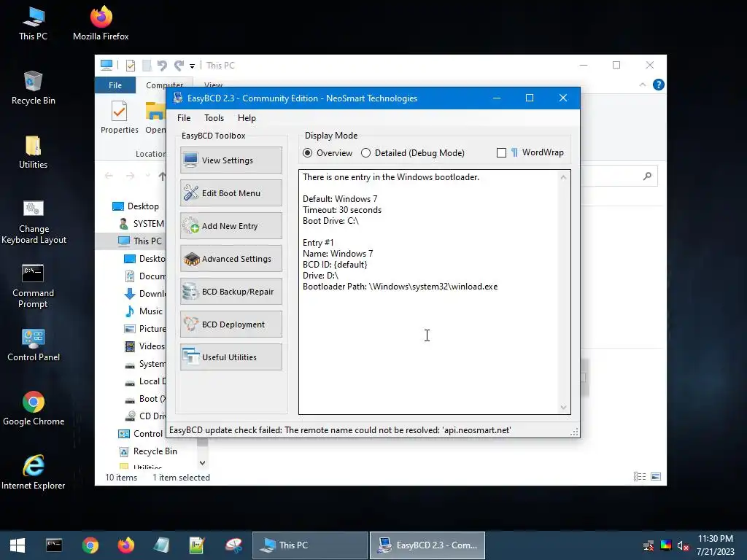This screenshot has width=747, height=560.
Task: Open Advanced Settings in EasyBCD
Action: (x=231, y=259)
